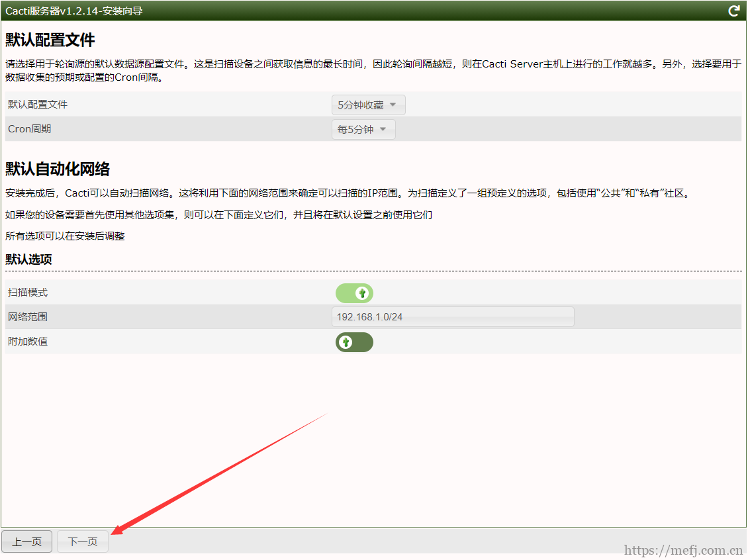
Task: Click the 默认自动化网络 heading text
Action: tap(58, 169)
